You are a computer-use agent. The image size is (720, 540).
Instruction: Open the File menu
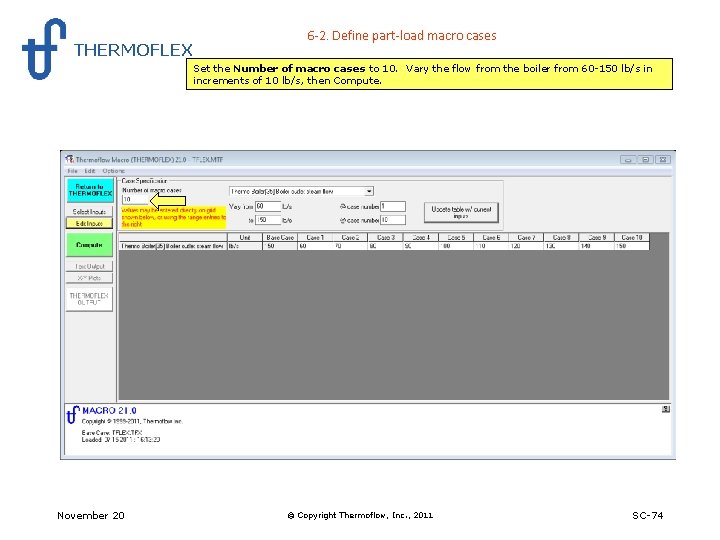[x=73, y=171]
